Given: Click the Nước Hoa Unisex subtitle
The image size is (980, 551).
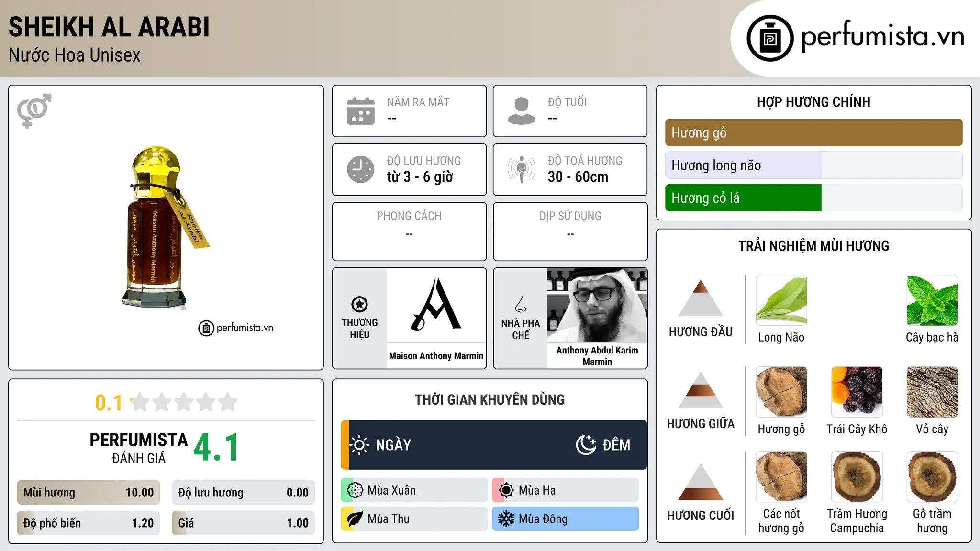Looking at the screenshot, I should point(75,55).
